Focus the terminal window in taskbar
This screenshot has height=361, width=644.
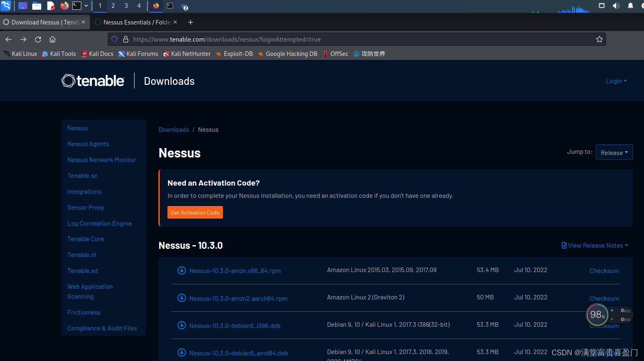pyautogui.click(x=170, y=6)
